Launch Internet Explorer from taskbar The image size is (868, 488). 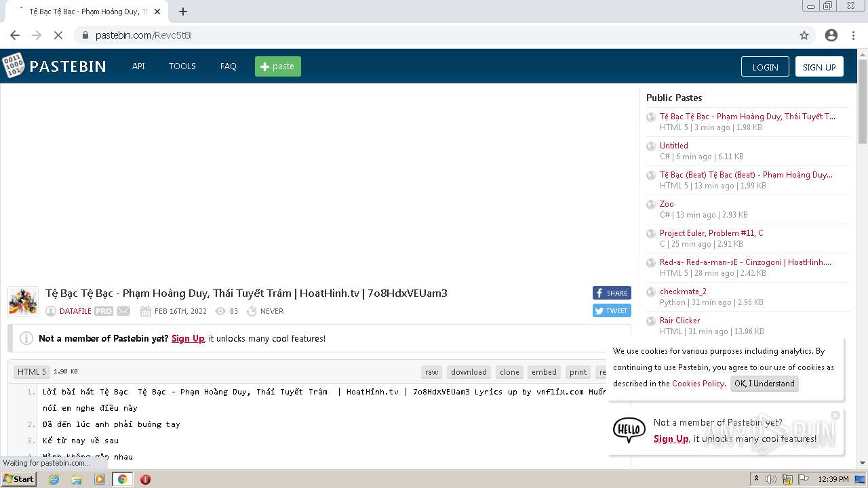pyautogui.click(x=54, y=479)
